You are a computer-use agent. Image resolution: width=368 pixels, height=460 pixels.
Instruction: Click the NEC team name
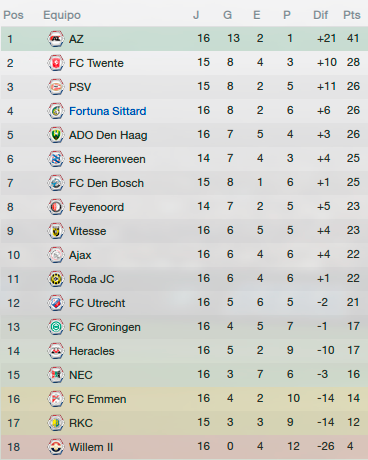coord(81,375)
